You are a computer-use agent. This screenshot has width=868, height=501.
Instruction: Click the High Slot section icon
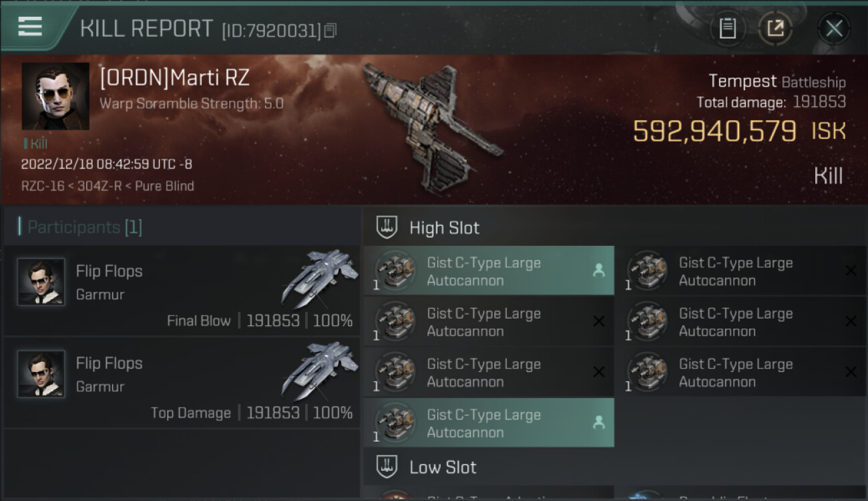[387, 227]
